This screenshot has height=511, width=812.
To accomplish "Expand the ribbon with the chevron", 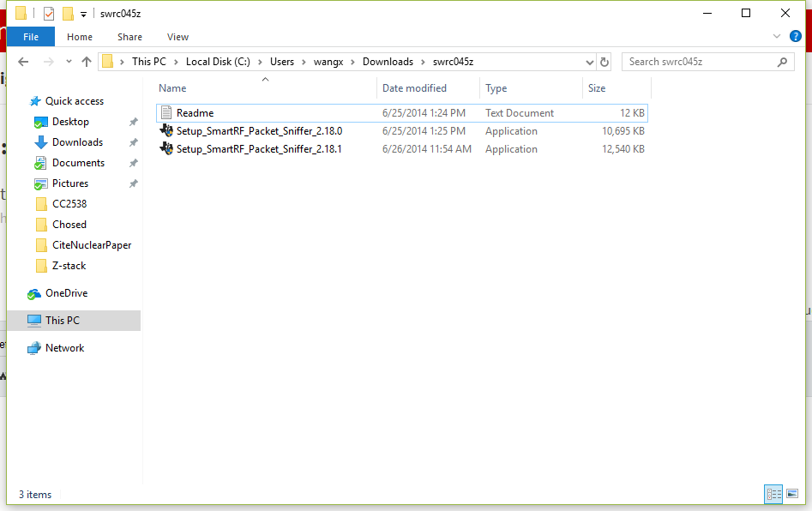I will pos(776,36).
